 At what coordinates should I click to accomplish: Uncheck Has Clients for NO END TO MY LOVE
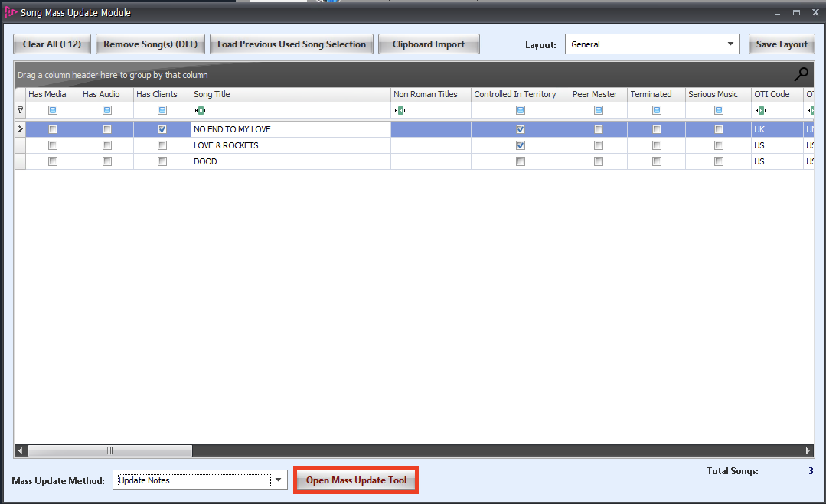pos(162,129)
